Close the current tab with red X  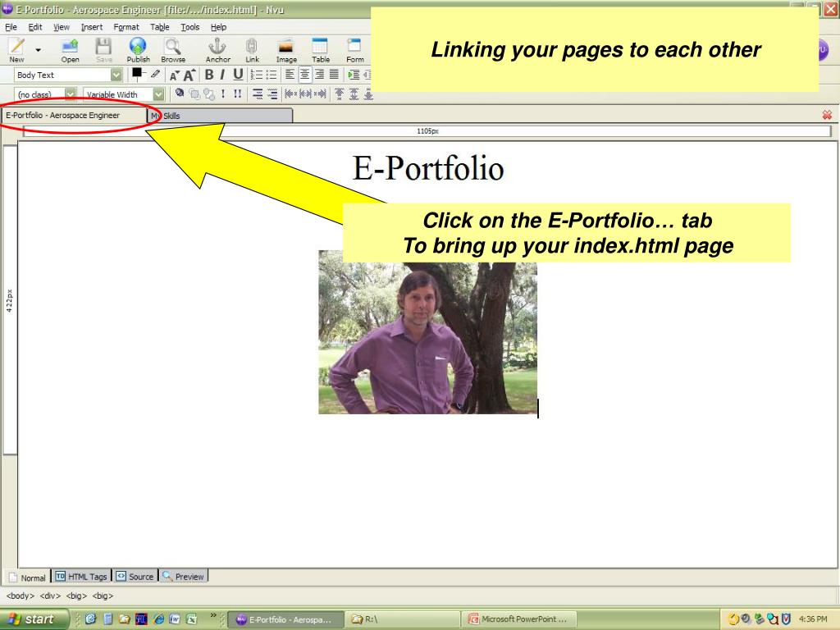tap(827, 115)
